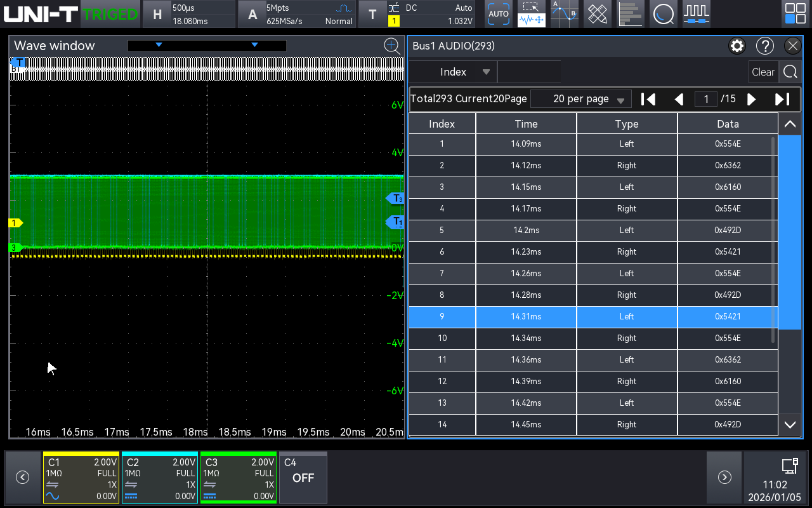Open the ruler and pencil measure icon
812x508 pixels.
pyautogui.click(x=597, y=14)
